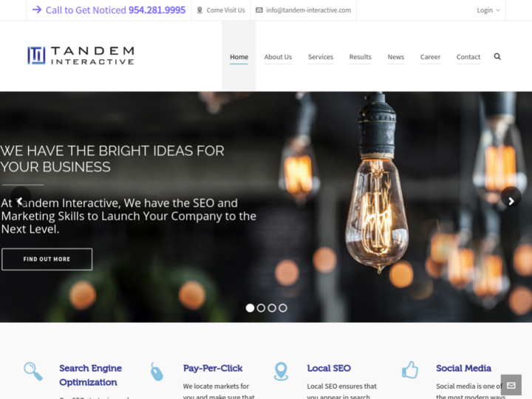
Task: Open the search magnifier icon in navigation
Action: point(497,56)
